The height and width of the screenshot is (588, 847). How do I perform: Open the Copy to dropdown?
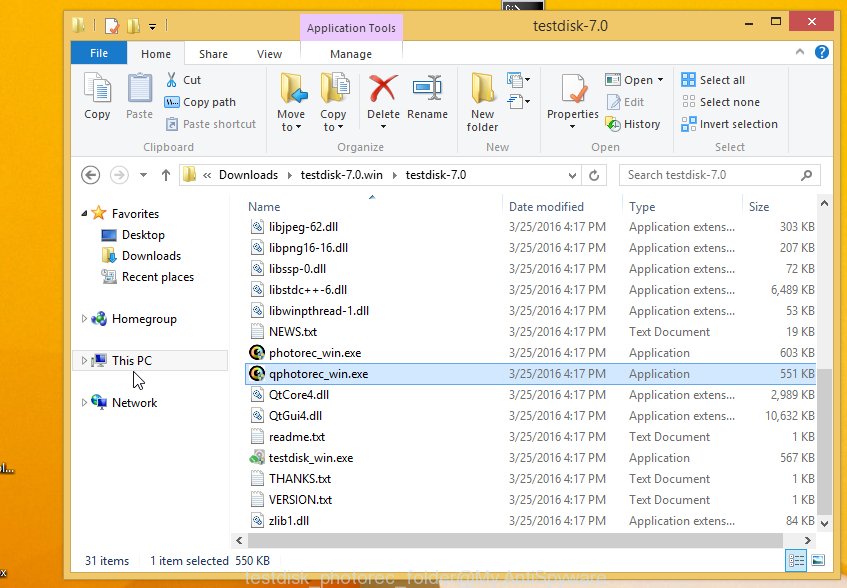pos(333,120)
